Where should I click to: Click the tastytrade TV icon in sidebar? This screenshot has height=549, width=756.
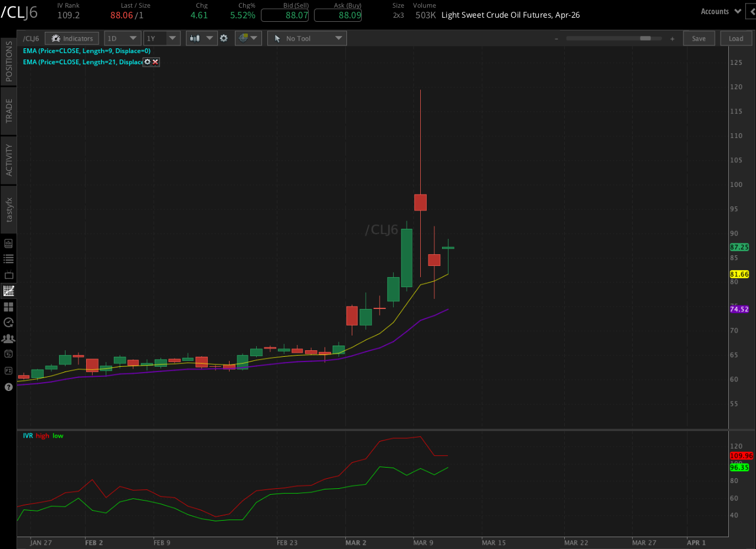pyautogui.click(x=8, y=275)
